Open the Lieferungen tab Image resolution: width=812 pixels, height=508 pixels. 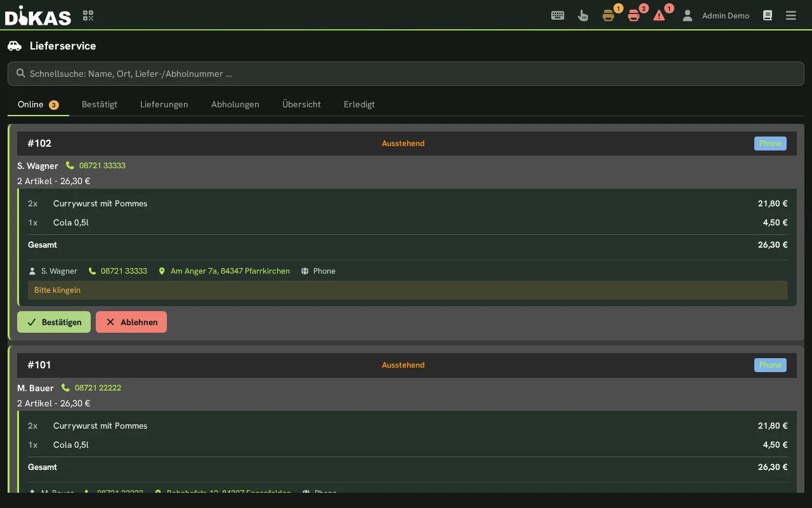164,104
